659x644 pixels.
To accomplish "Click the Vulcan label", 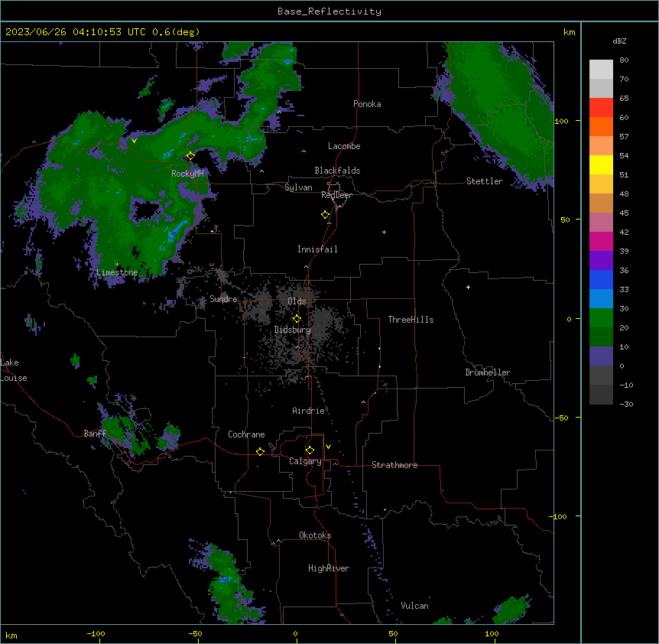I will (x=415, y=606).
